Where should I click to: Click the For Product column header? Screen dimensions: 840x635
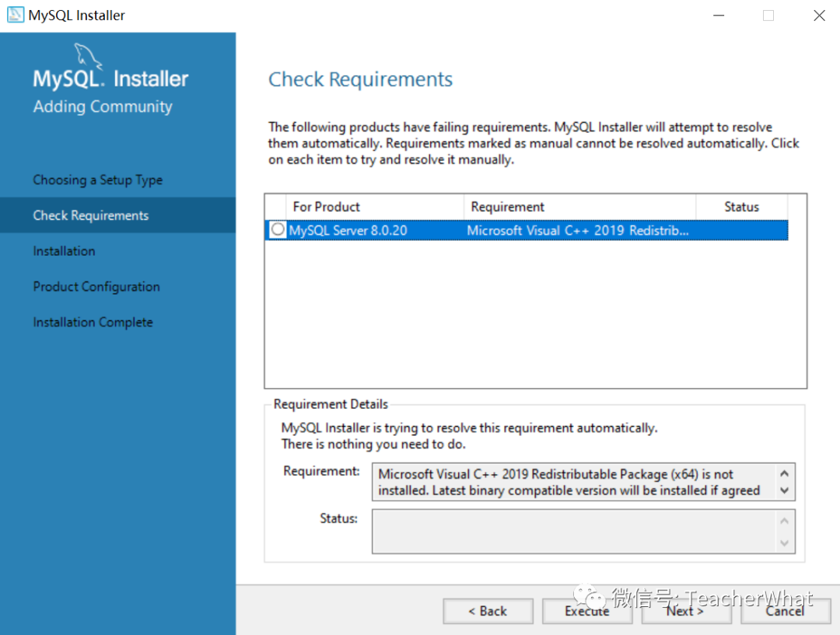coord(327,207)
